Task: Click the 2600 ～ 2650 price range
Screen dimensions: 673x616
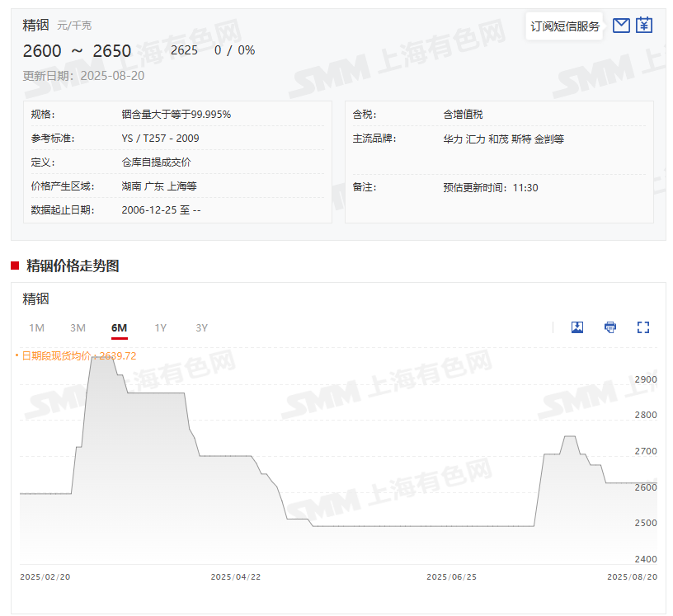Action: (77, 51)
